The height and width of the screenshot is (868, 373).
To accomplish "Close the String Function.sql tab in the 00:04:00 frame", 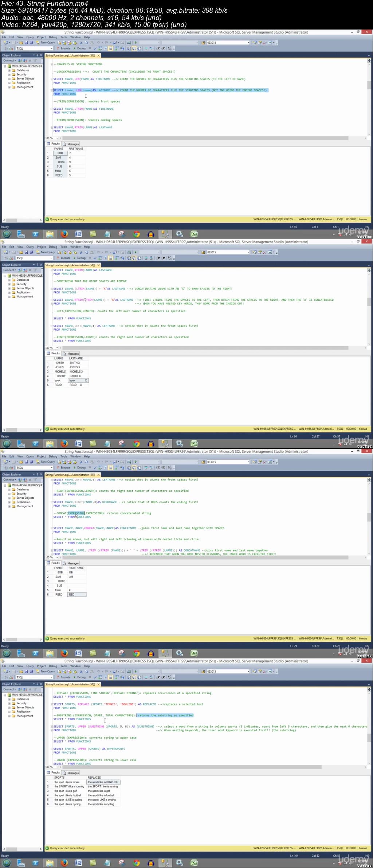I will click(98, 56).
